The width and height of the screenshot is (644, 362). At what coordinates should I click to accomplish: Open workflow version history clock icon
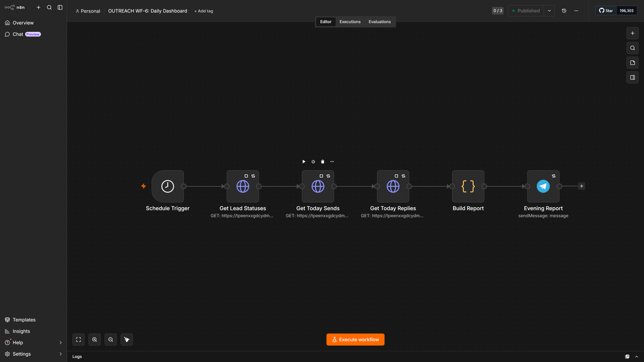pyautogui.click(x=564, y=11)
